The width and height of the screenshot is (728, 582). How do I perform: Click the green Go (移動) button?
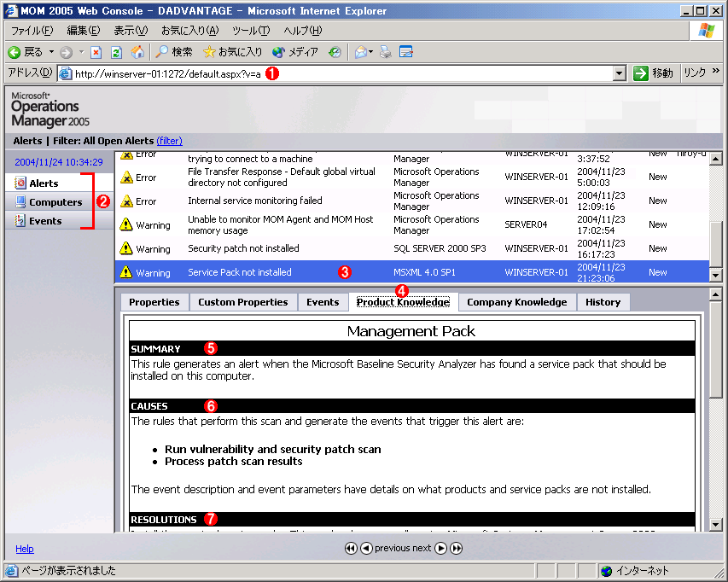coord(653,73)
